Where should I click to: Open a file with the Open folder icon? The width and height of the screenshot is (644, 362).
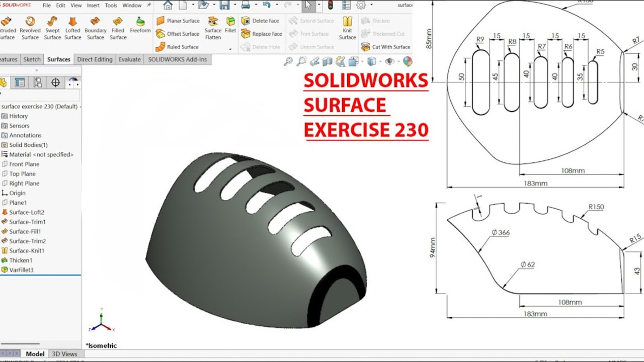(203, 6)
